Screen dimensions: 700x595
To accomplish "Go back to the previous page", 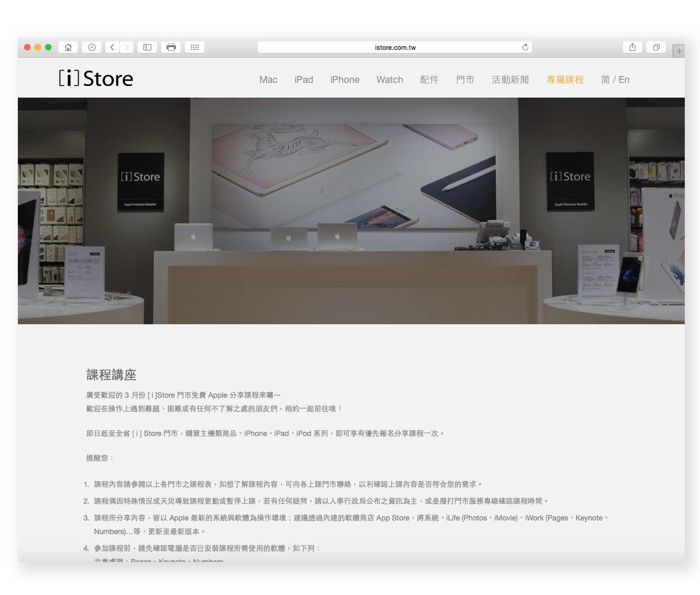I will coord(112,47).
